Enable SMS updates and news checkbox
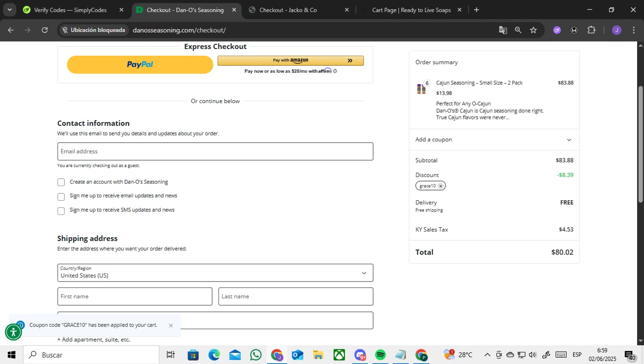Viewport: 644px width, 364px height. click(61, 211)
